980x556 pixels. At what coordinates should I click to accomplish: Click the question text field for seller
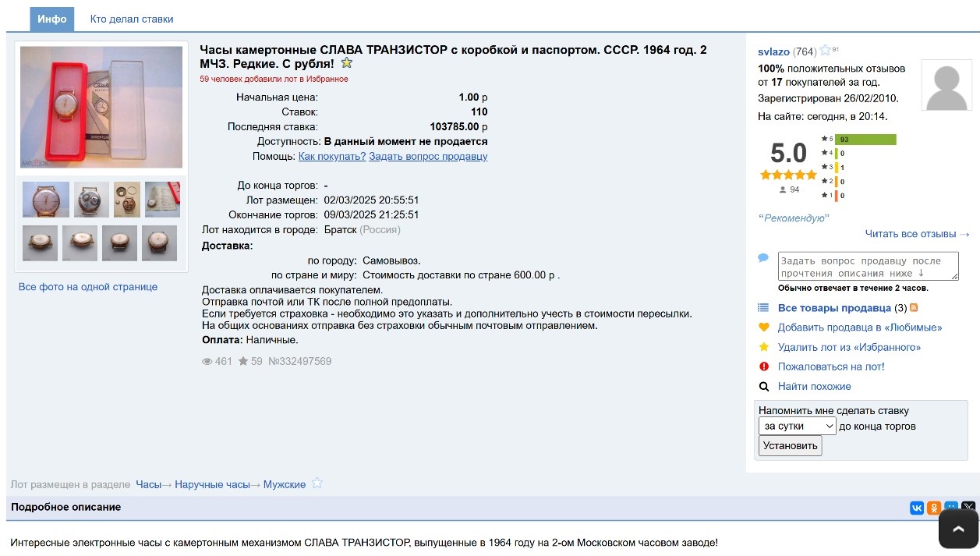point(868,267)
